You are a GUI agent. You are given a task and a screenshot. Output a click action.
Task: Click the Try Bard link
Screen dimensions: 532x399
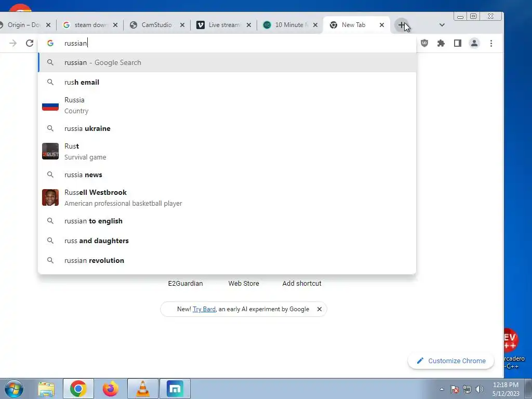pyautogui.click(x=204, y=309)
